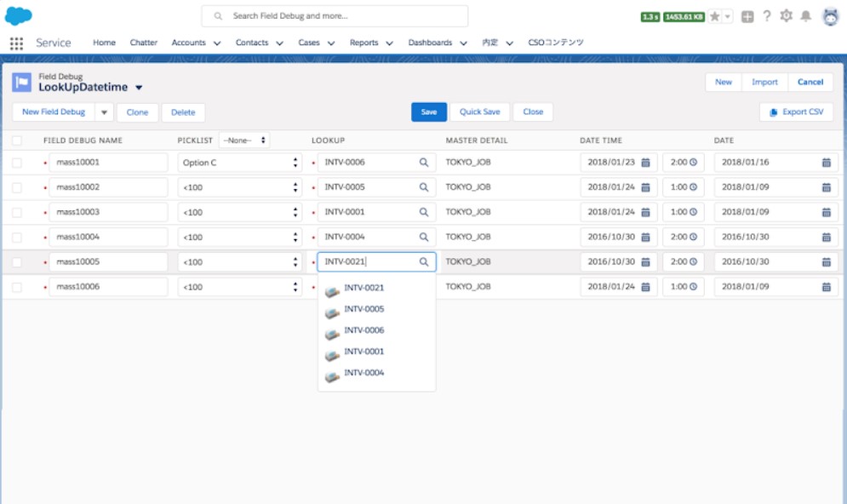Image resolution: width=847 pixels, height=504 pixels.
Task: Open Date calendar icon for mass10001
Action: click(826, 162)
